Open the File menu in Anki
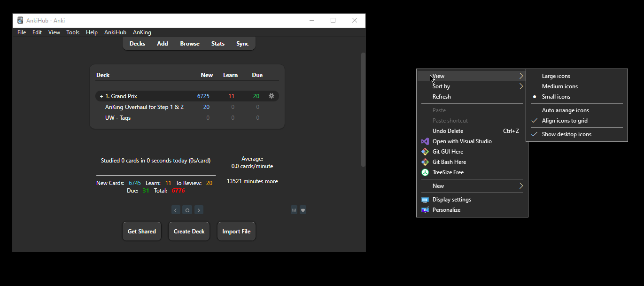Screen dimensions: 644x286 point(22,32)
